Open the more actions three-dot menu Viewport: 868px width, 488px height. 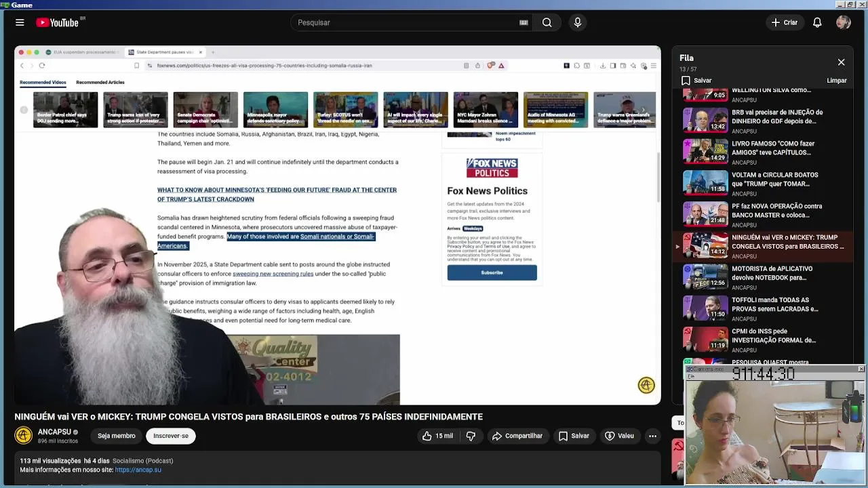click(652, 436)
